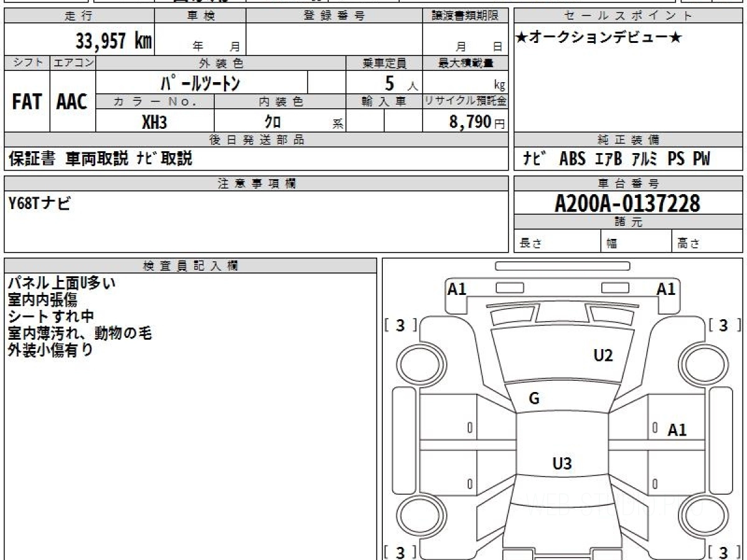Click the 乗車定員 header

384,63
